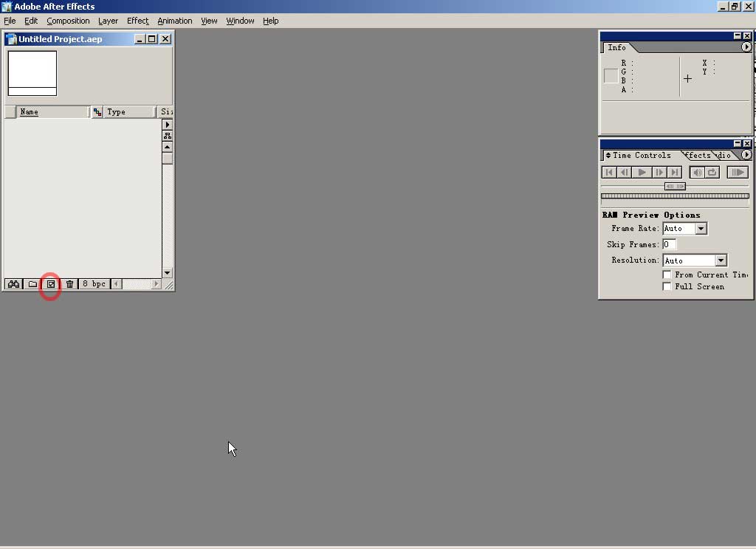
Task: Click the binoculars Find icon in Project window
Action: click(13, 284)
